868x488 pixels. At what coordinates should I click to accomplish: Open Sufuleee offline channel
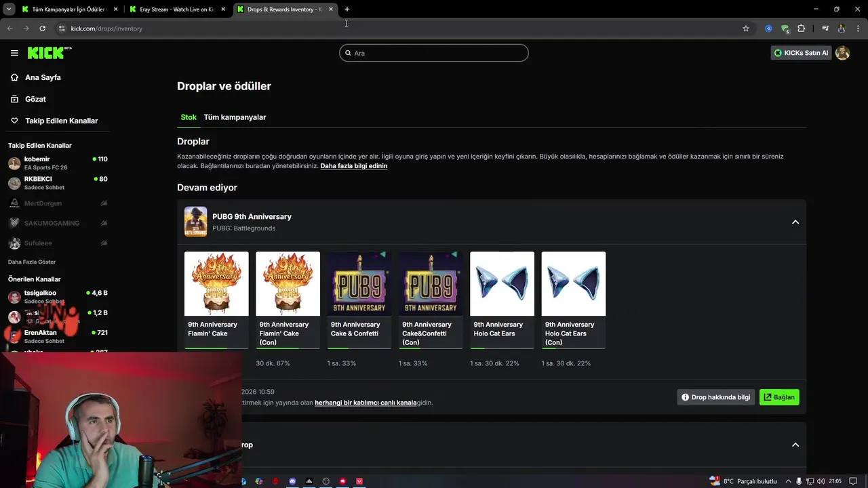58,243
